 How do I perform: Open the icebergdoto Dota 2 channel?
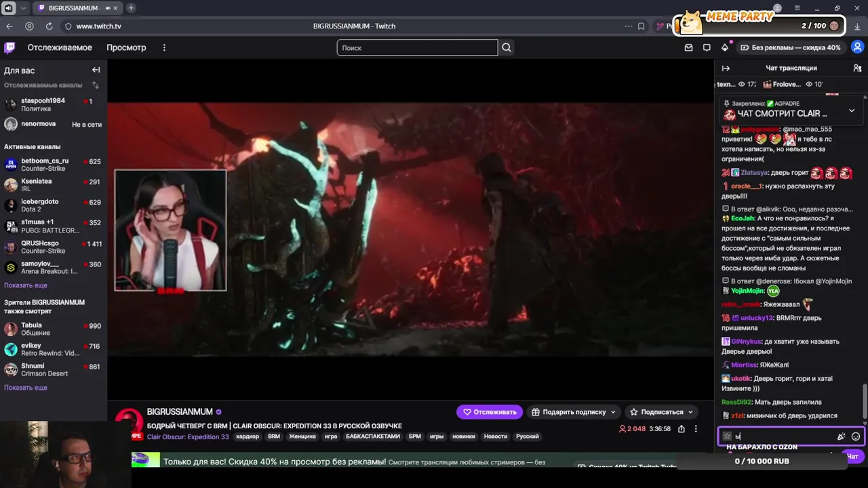click(53, 205)
